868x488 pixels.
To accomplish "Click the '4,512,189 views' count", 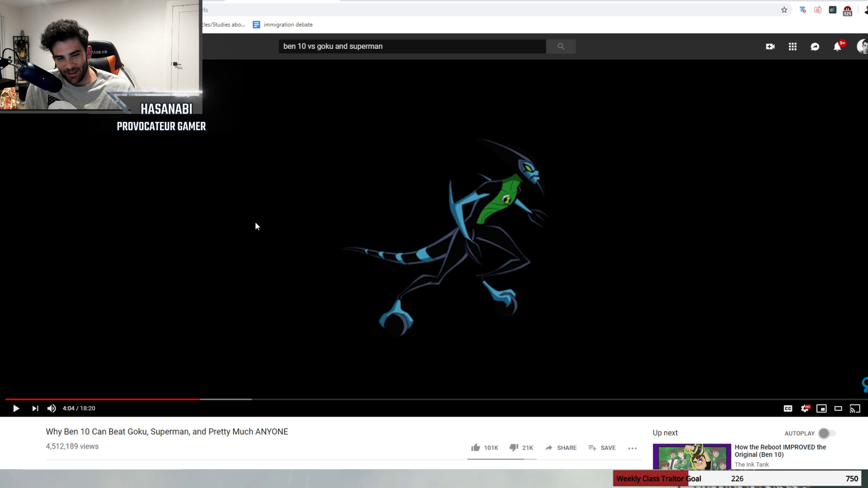I will point(72,446).
